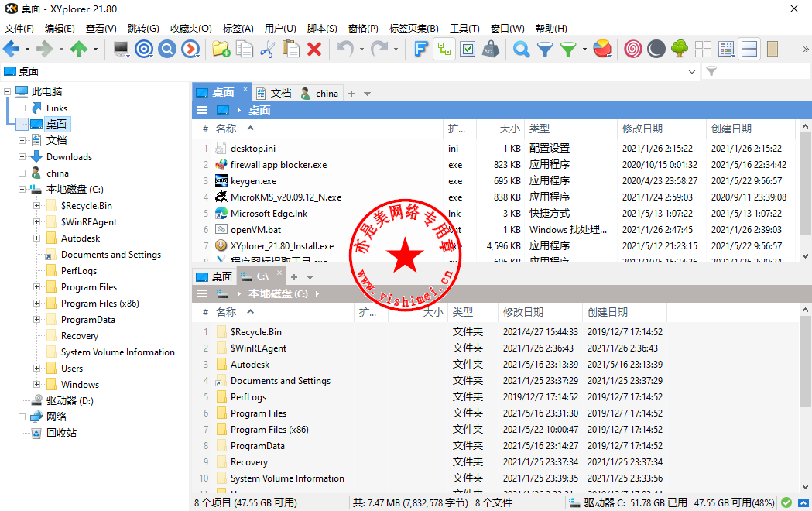Toggle dual pane horizontal split button
The width and height of the screenshot is (812, 511).
pos(749,50)
